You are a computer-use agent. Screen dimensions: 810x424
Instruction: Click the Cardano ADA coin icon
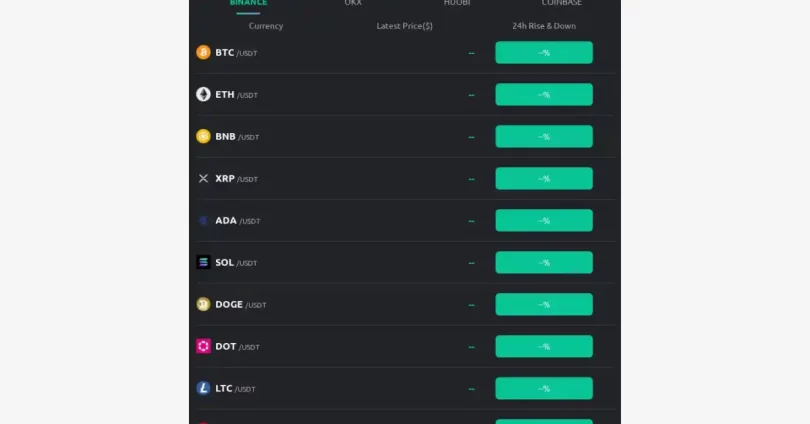click(204, 221)
